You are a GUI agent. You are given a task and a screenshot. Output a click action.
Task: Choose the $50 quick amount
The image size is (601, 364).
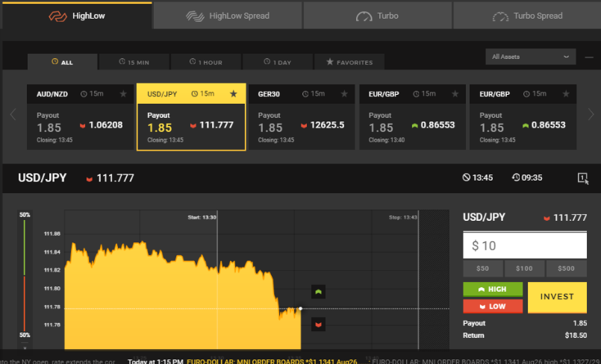tap(483, 269)
